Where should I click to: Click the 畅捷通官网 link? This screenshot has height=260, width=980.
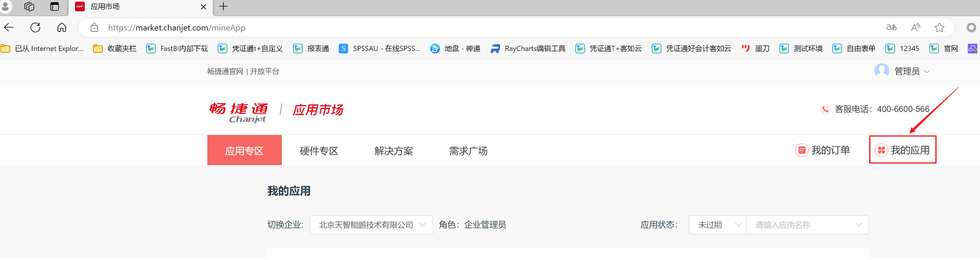225,71
